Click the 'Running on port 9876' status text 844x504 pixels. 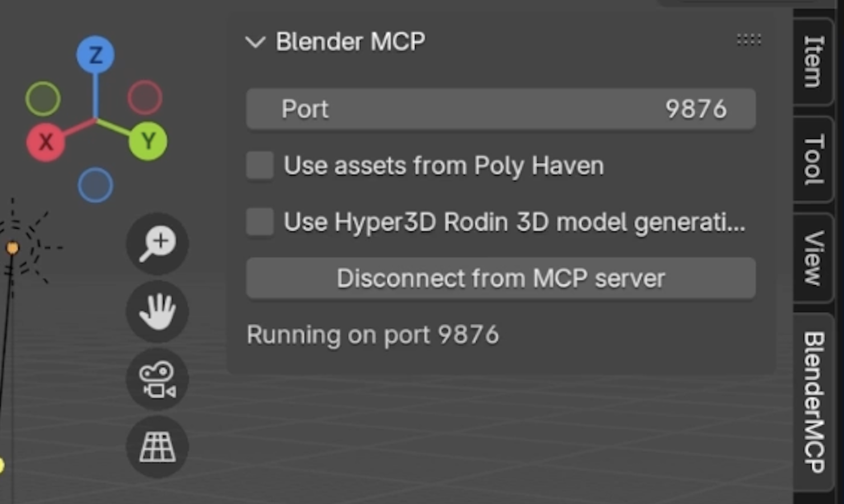(x=373, y=335)
